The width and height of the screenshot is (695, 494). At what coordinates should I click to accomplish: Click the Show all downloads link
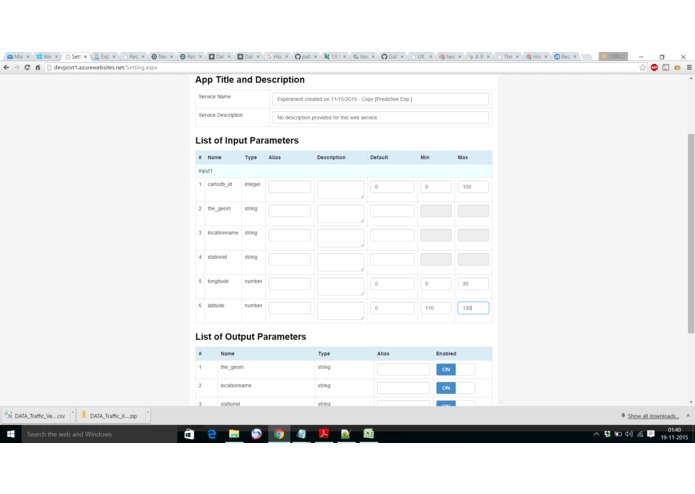click(x=653, y=416)
